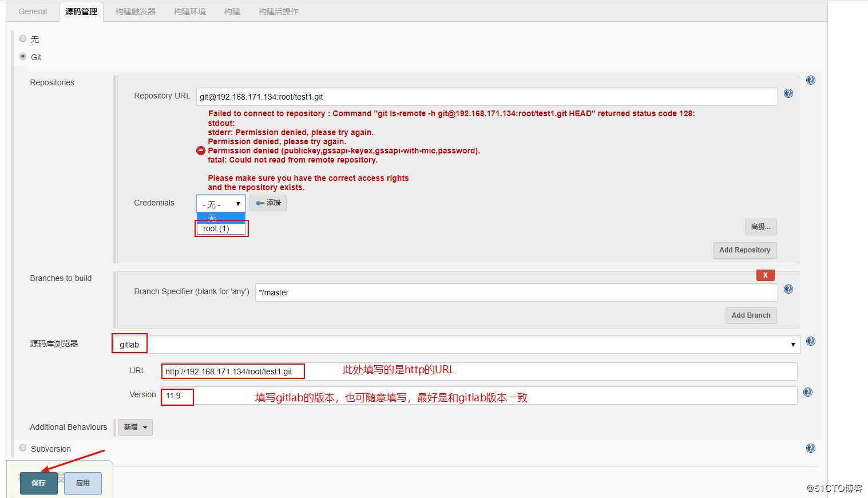Switch to the 构建触发器 tab

136,11
